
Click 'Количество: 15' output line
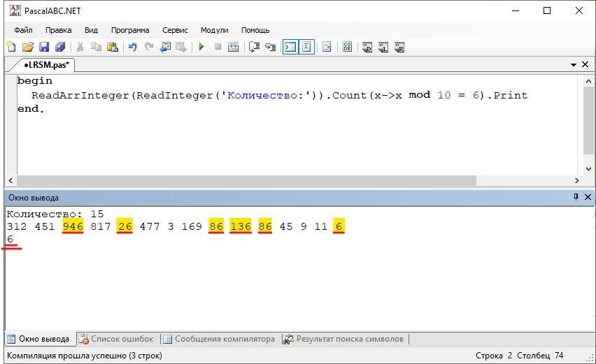pyautogui.click(x=55, y=214)
